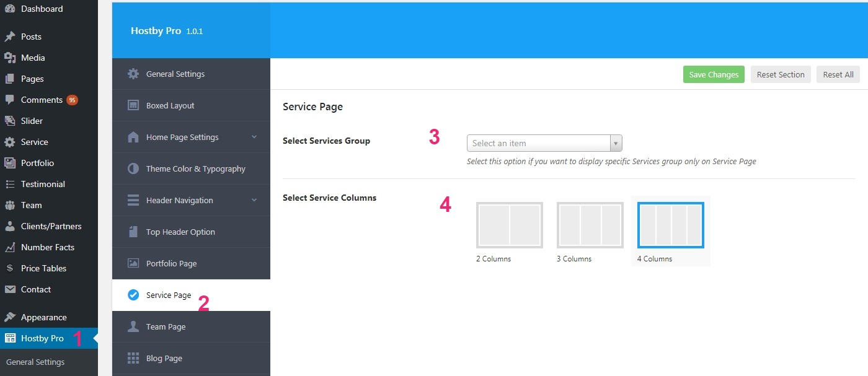Screen dimensions: 868x376
Task: Open the Testimonial menu item
Action: 49,184
